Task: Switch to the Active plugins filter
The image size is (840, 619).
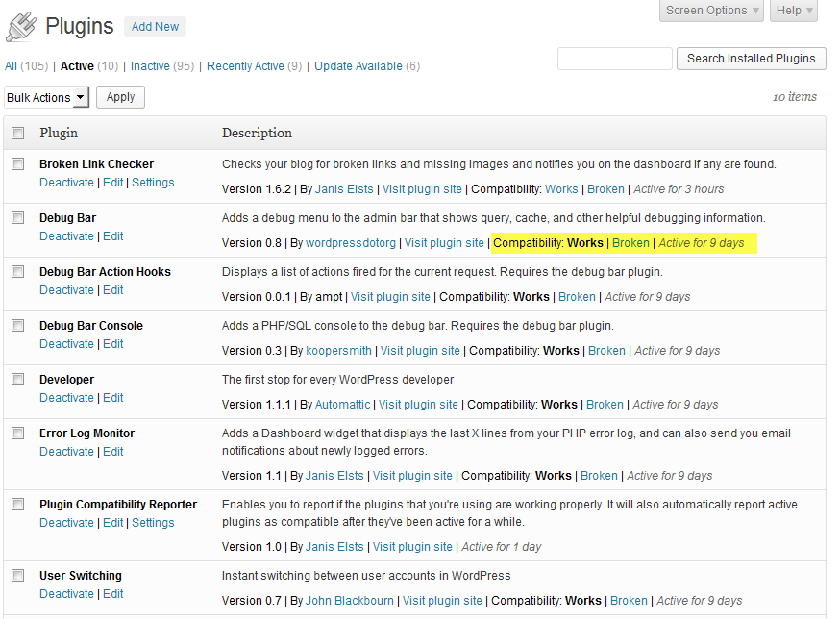Action: [77, 66]
